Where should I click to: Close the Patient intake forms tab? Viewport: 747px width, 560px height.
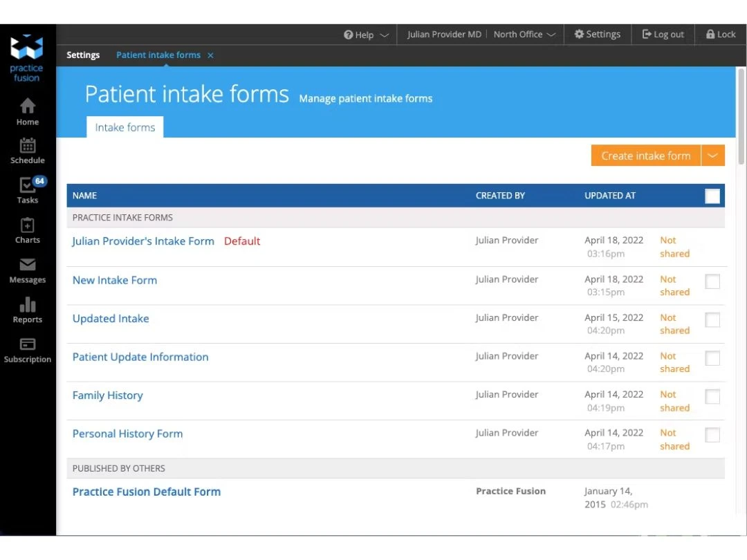tap(210, 55)
